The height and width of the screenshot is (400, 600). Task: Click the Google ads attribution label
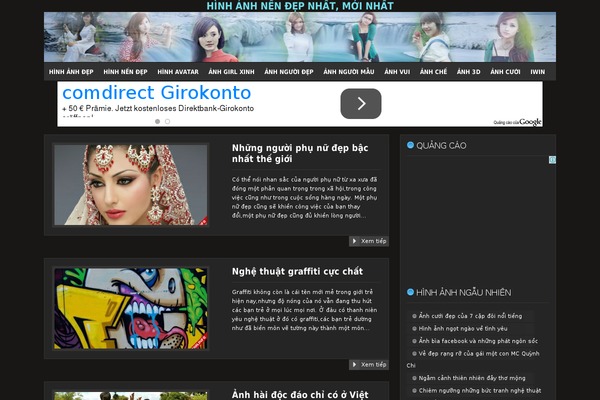pos(517,122)
